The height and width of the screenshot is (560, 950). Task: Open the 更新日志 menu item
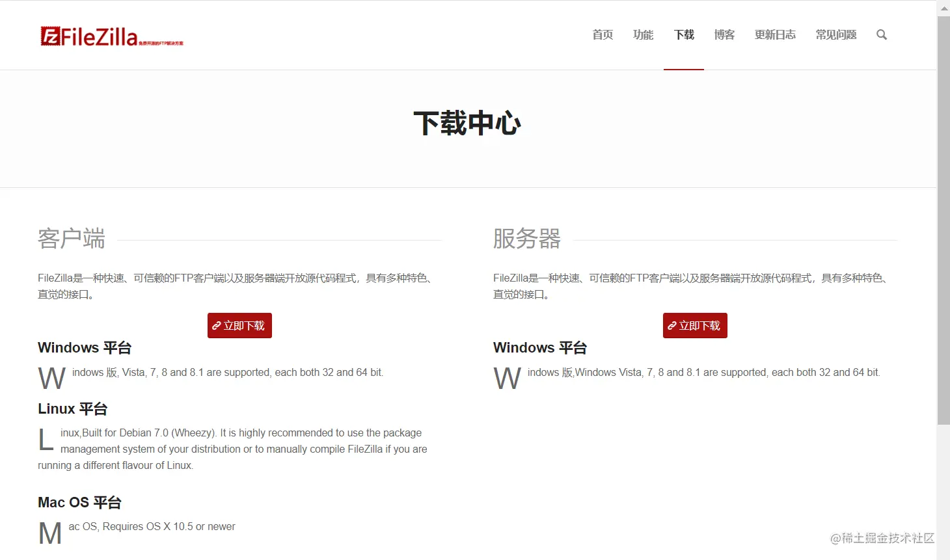pyautogui.click(x=775, y=34)
